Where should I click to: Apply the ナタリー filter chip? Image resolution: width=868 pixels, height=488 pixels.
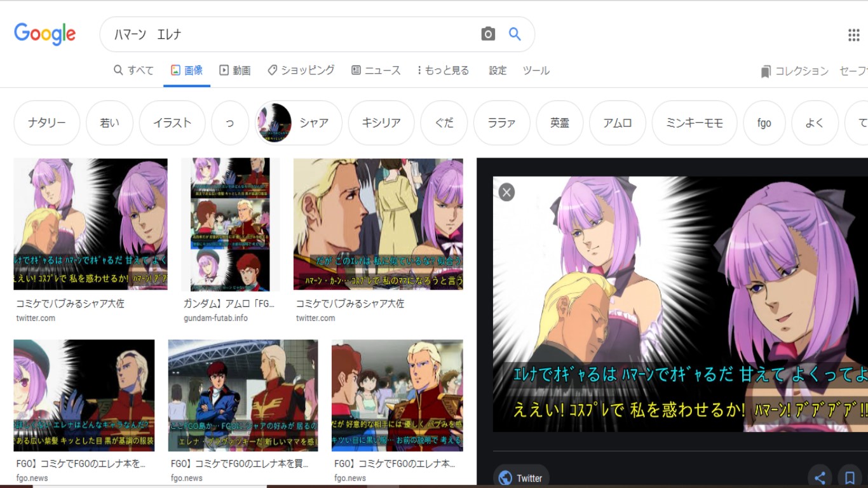point(47,123)
